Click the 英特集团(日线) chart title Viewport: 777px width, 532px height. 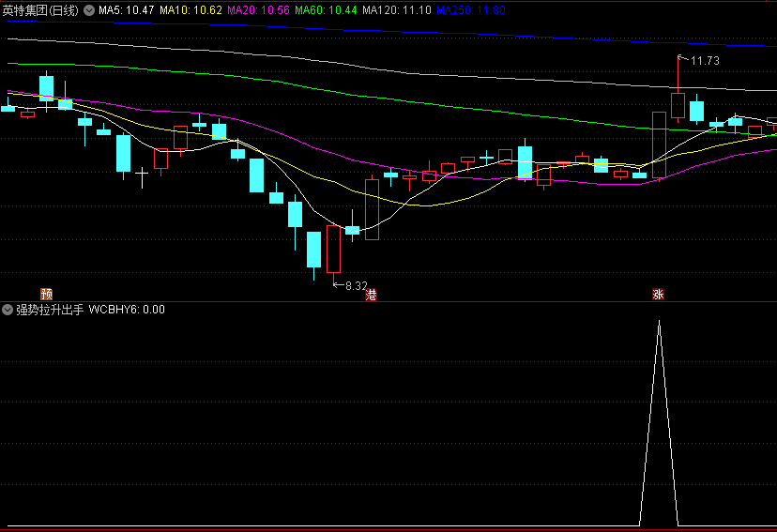pyautogui.click(x=40, y=10)
